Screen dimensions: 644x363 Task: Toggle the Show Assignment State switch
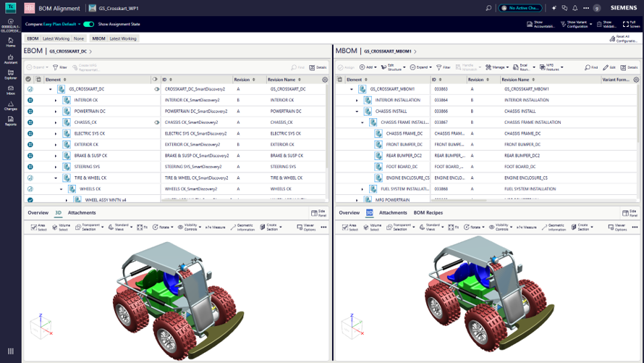point(89,24)
